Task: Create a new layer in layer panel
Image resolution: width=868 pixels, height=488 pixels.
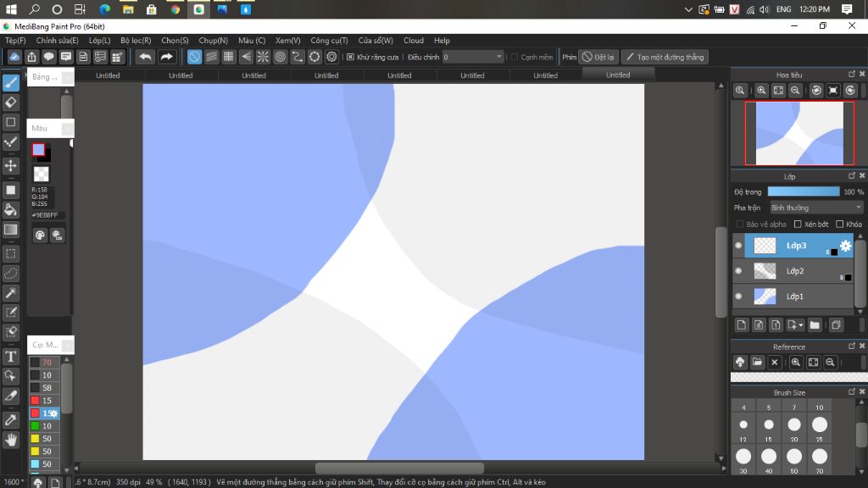Action: coord(742,324)
